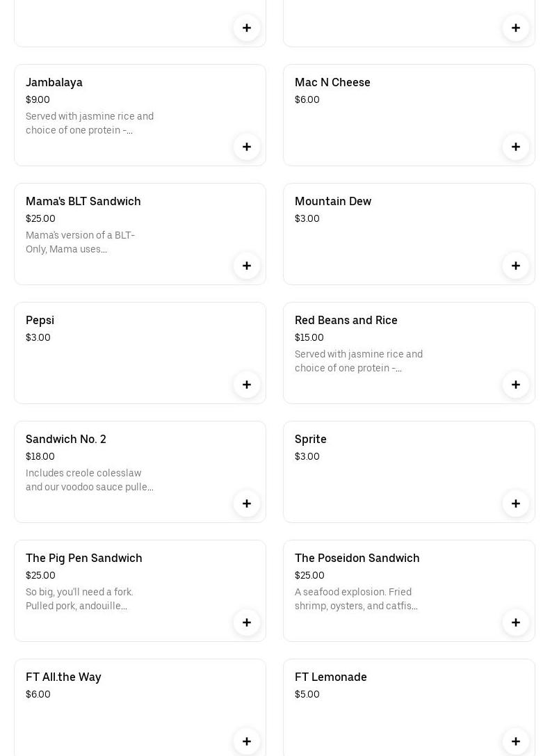Open the Red Beans and Rice title
Screen dimensions: 559x756
346,320
